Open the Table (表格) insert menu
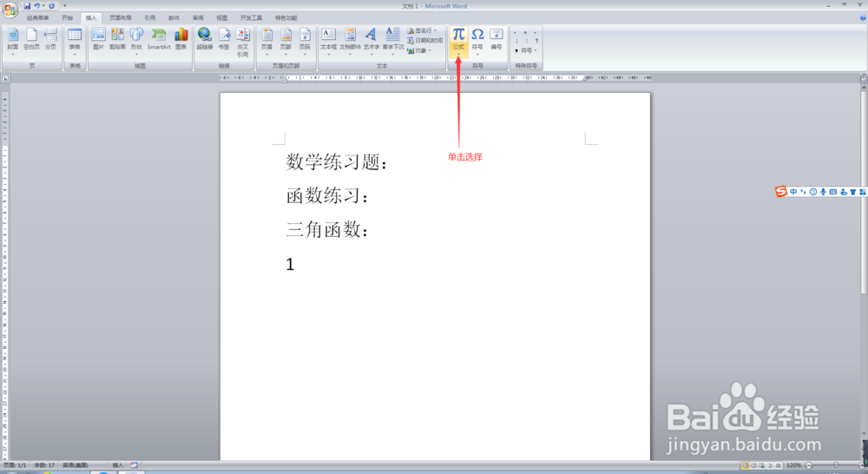The width and height of the screenshot is (868, 474). pos(75,41)
